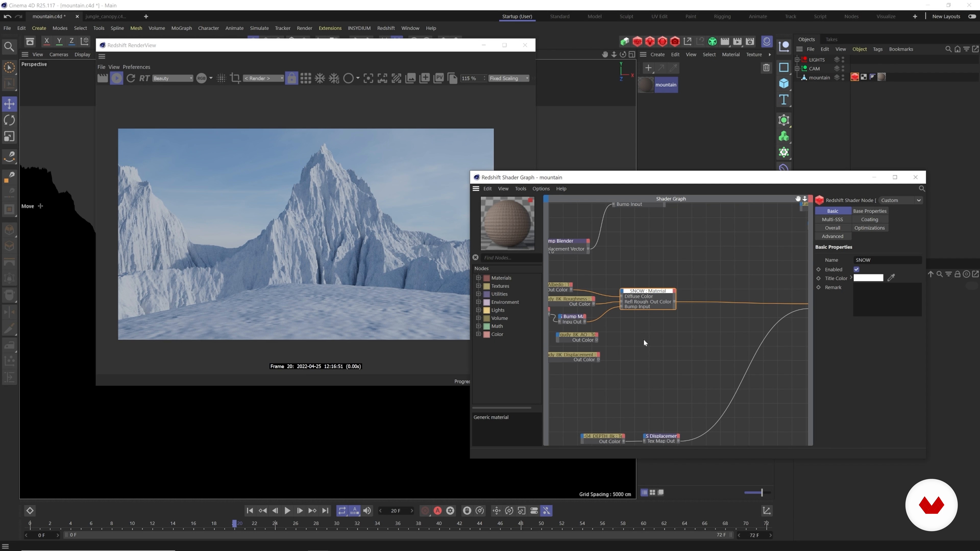Open the Base Properties tab
Image resolution: width=980 pixels, height=551 pixels.
click(870, 211)
